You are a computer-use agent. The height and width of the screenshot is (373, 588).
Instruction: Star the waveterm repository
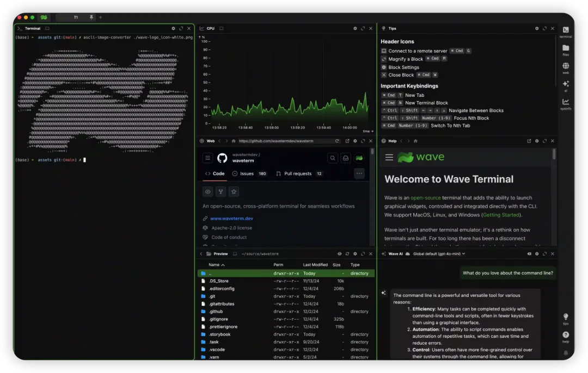234,192
